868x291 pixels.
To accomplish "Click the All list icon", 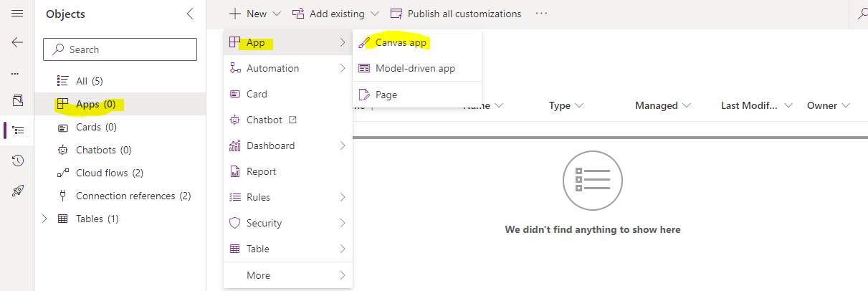I will coord(62,81).
